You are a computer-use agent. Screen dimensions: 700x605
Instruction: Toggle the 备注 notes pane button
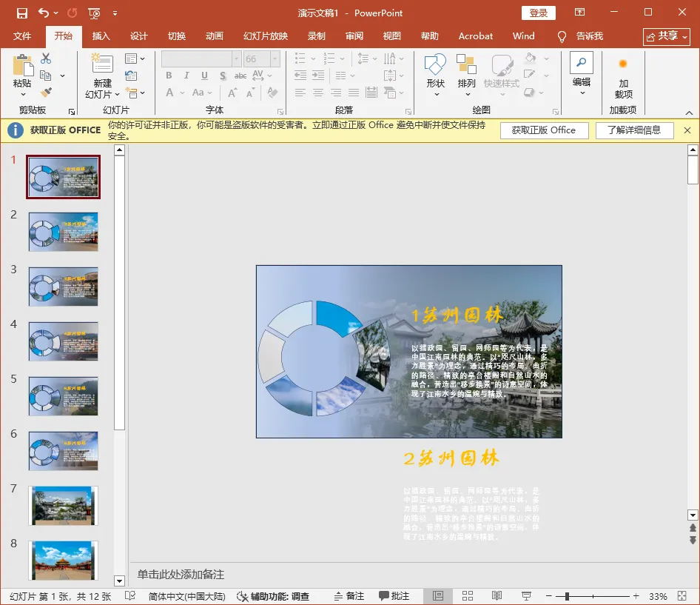[x=349, y=595]
